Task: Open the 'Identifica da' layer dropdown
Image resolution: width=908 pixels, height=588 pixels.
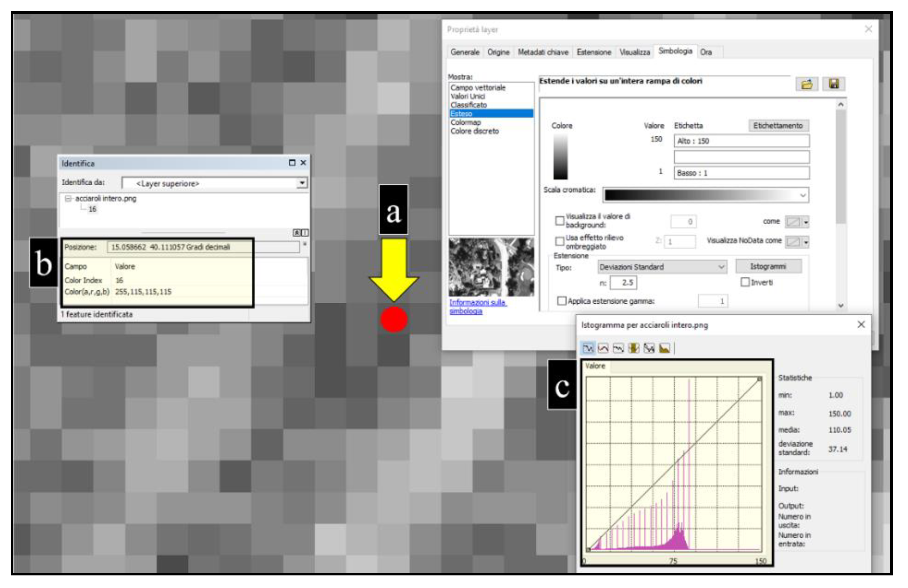Action: coord(302,183)
